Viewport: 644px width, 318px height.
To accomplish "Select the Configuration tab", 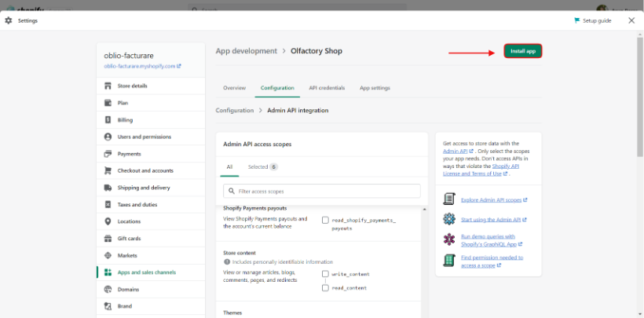I will [277, 88].
